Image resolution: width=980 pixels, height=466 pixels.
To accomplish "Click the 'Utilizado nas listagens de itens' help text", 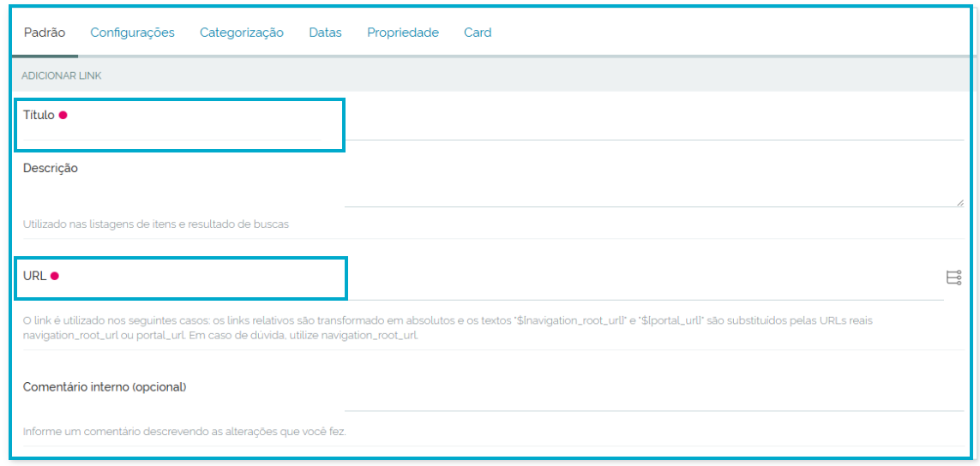I will 156,224.
